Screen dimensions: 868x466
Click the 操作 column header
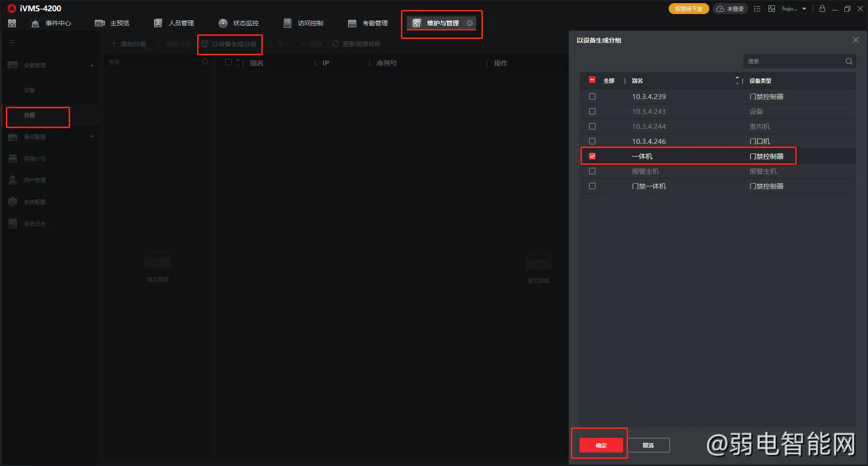[x=500, y=63]
